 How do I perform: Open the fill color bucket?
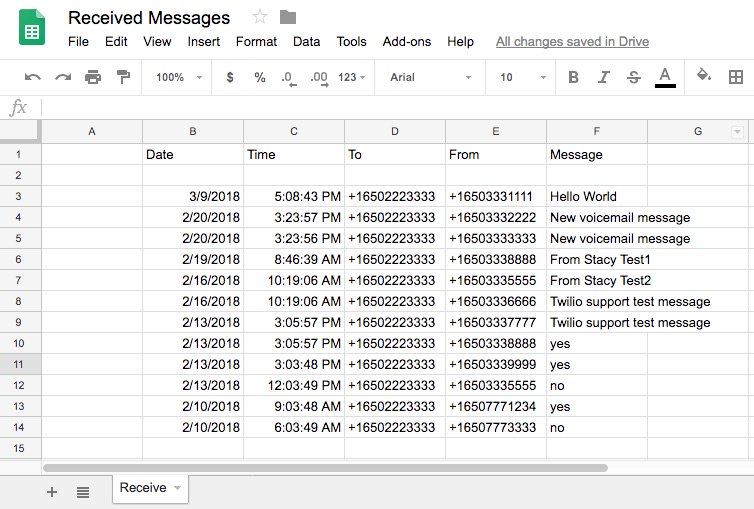click(x=704, y=75)
